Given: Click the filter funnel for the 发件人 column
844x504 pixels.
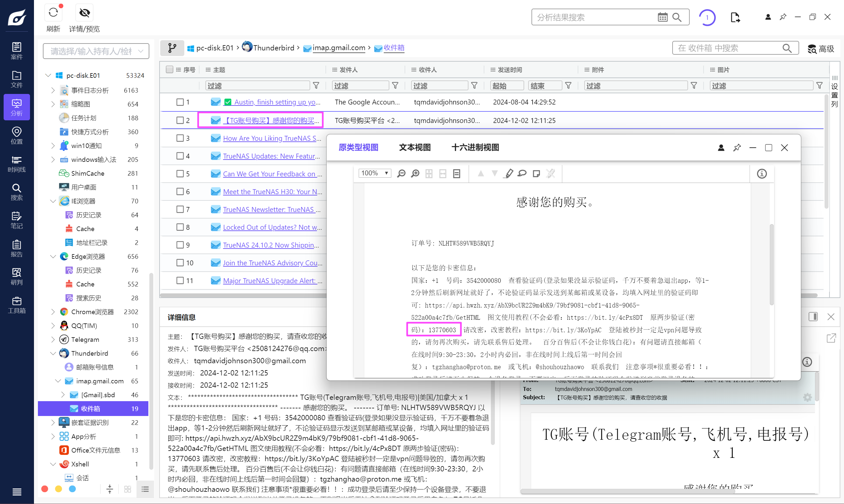Looking at the screenshot, I should point(395,86).
